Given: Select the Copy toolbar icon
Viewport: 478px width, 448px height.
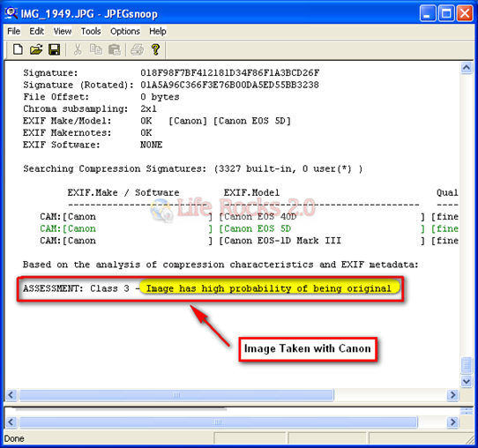Looking at the screenshot, I should (x=96, y=49).
